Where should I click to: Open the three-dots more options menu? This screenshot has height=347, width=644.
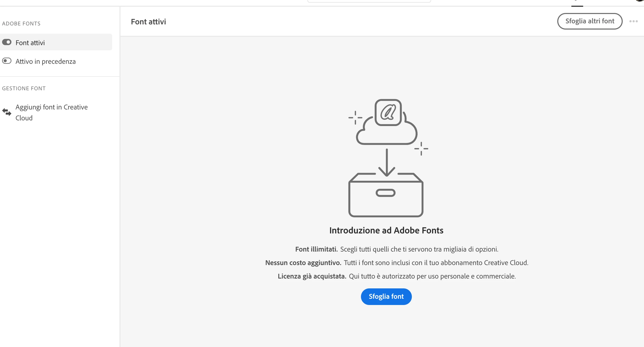pyautogui.click(x=633, y=21)
